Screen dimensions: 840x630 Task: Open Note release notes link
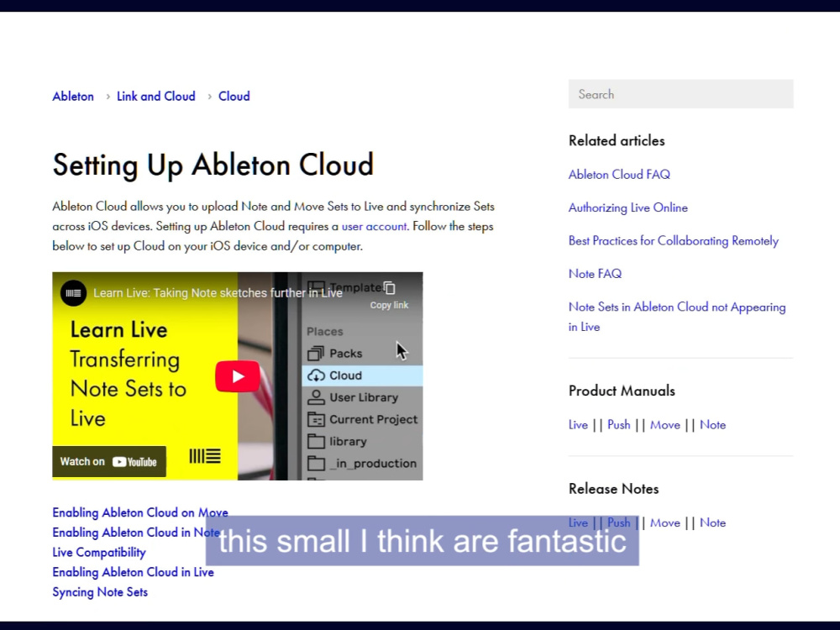712,522
